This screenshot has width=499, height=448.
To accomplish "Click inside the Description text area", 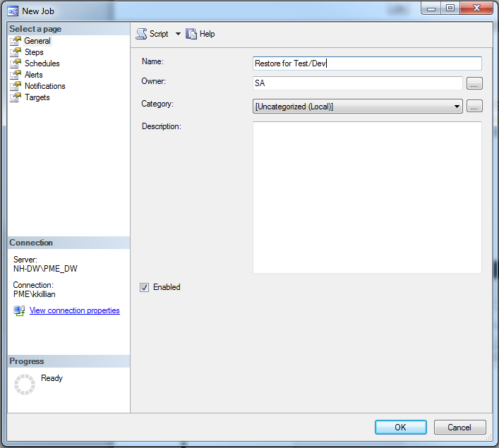I will coord(367,198).
